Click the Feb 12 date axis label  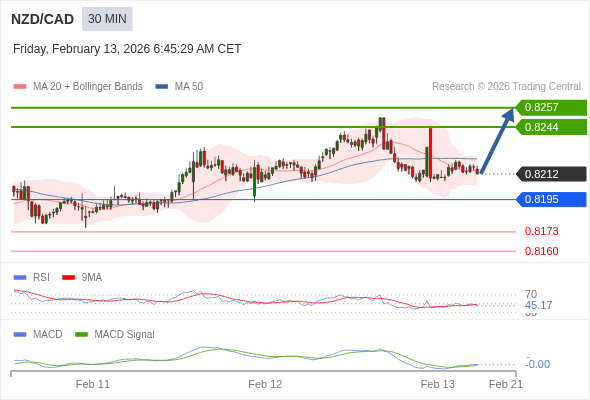tap(265, 384)
